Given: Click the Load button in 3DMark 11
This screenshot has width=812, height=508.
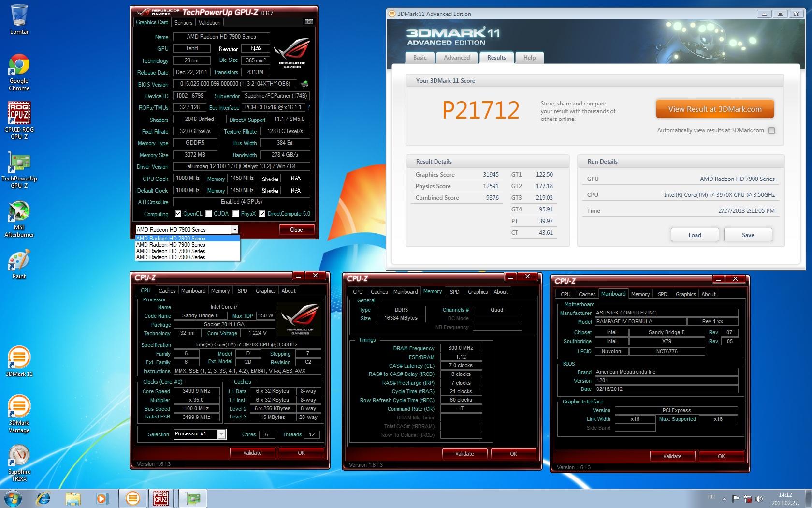Looking at the screenshot, I should click(x=695, y=235).
